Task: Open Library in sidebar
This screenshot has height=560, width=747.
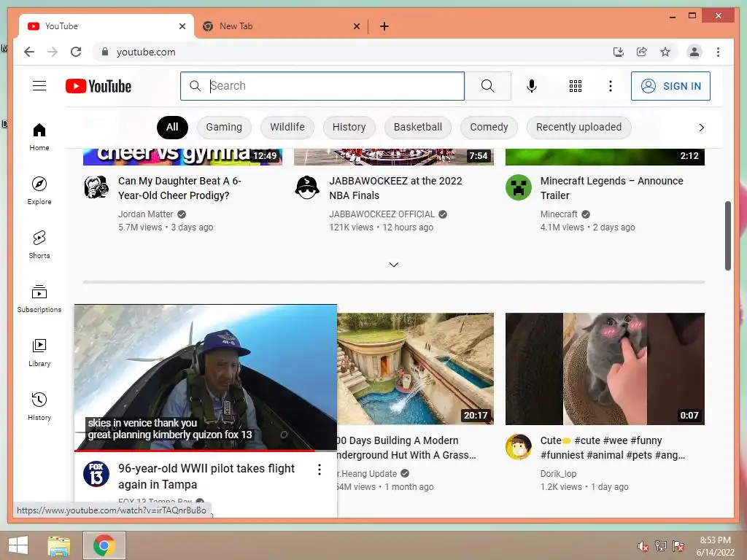Action: pos(39,352)
